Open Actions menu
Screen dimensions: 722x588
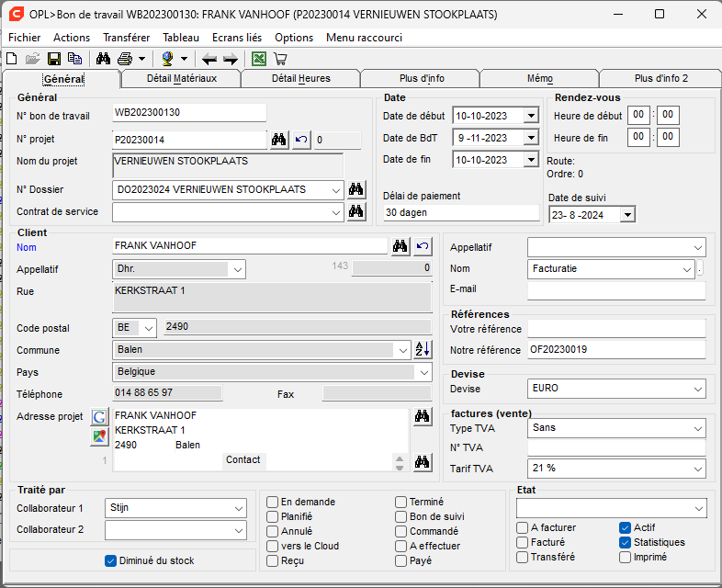[x=72, y=38]
